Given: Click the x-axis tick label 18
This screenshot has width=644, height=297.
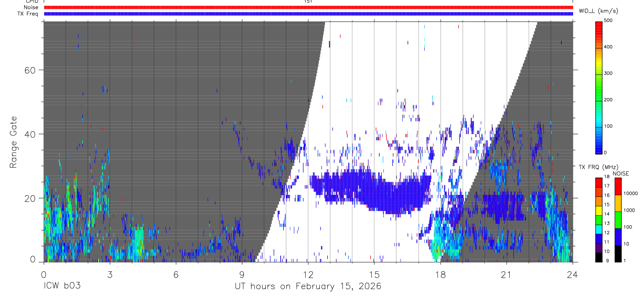Looking at the screenshot, I should (440, 274).
